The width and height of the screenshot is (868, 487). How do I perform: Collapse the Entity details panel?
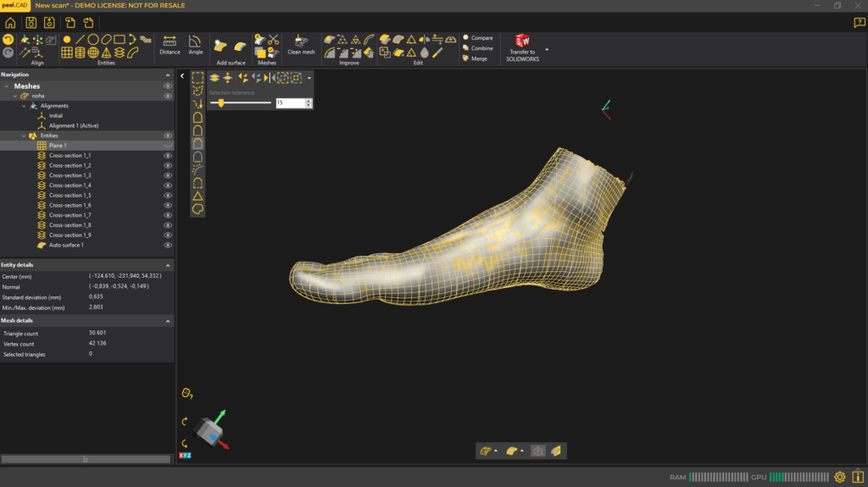pos(168,265)
